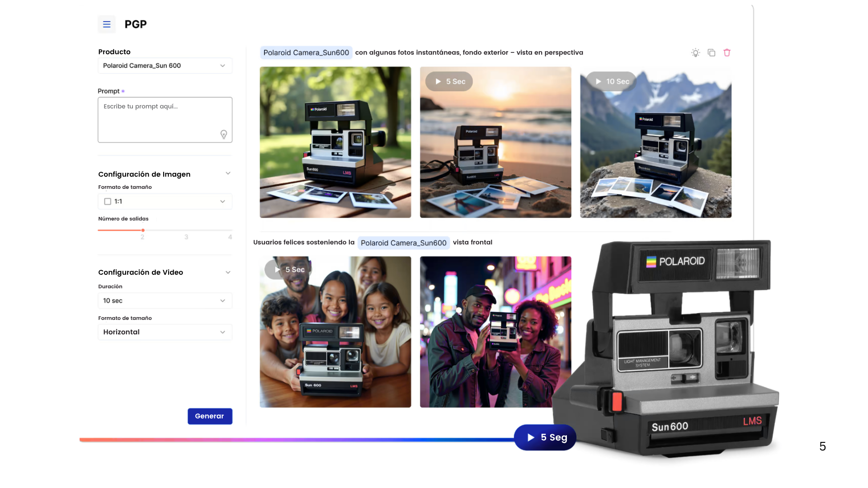
Task: Click the 'Producto' label
Action: point(114,52)
